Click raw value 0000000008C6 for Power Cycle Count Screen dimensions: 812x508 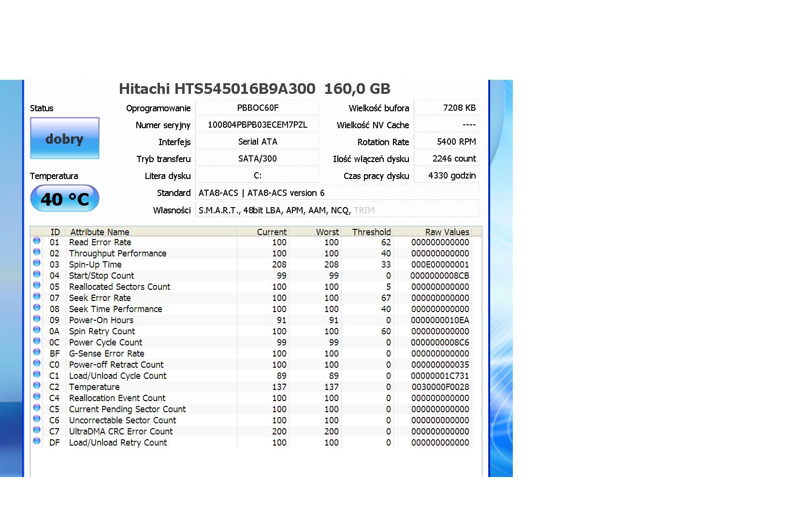[440, 342]
